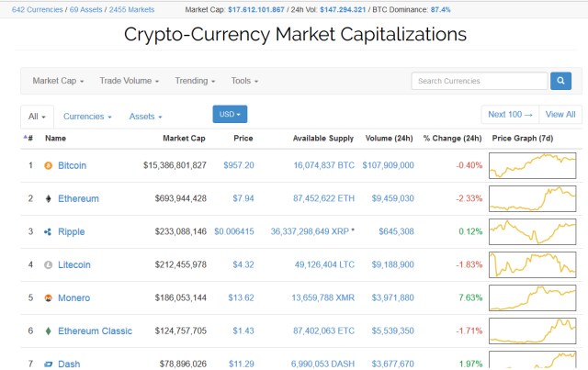The image size is (588, 370).
Task: Open Bitcoin 7-day price graph
Action: 533,165
